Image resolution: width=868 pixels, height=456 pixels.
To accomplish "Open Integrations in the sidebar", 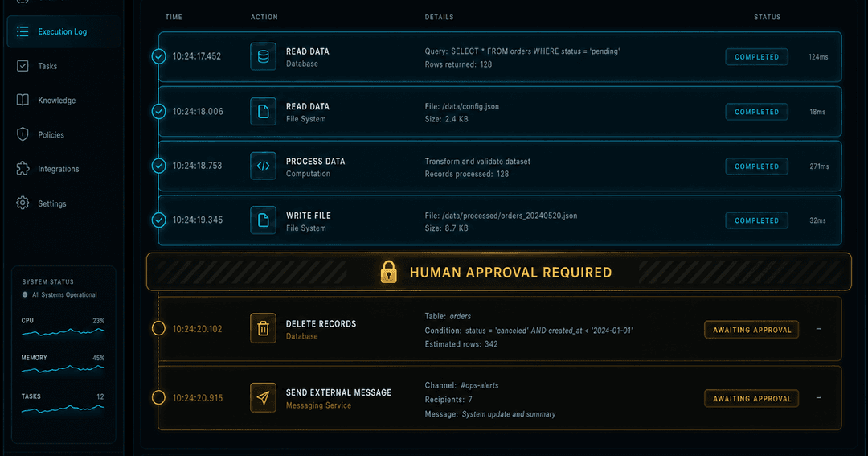I will pos(58,169).
